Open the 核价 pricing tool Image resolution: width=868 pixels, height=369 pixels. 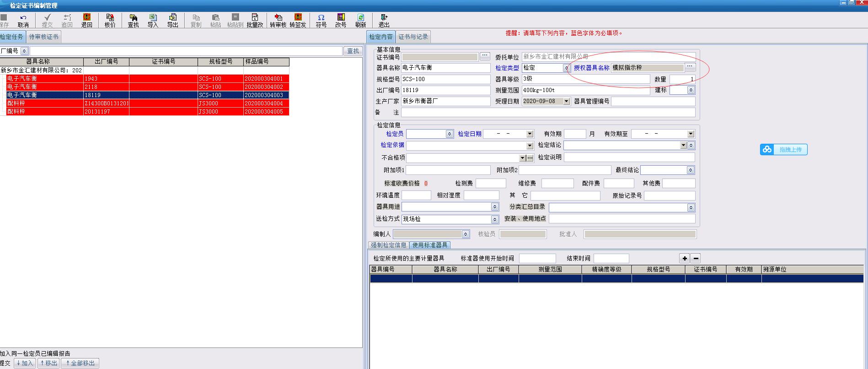click(x=110, y=21)
